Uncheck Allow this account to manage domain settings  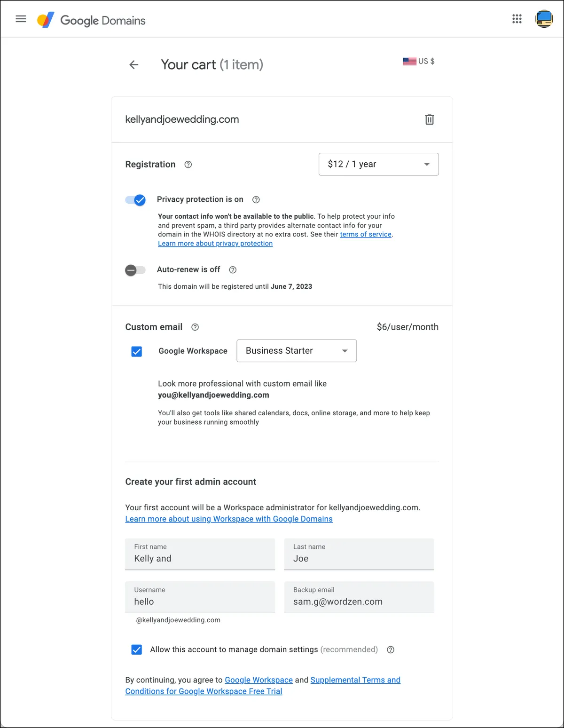point(137,649)
